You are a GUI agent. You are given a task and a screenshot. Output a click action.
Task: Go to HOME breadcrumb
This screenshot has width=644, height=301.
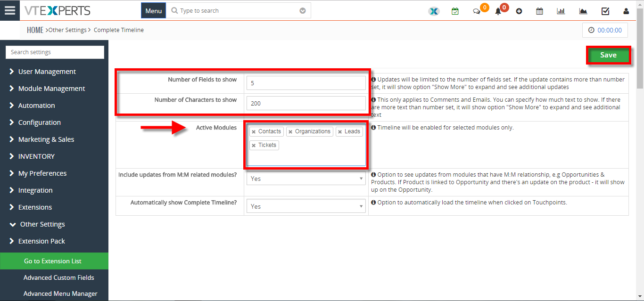tap(35, 30)
